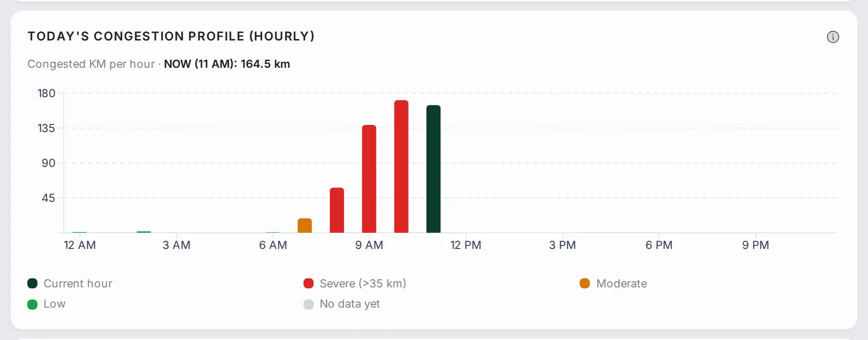Click the '3 AM' axis label

point(177,245)
